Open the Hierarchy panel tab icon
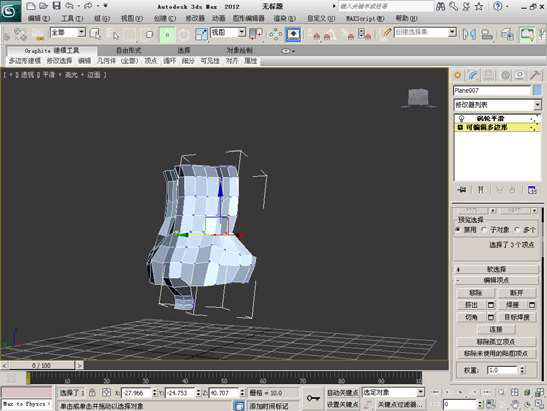547x411 pixels. (489, 75)
